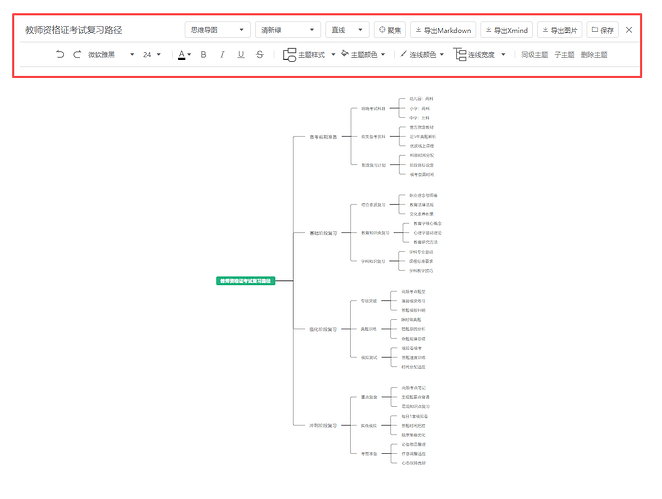Image resolution: width=662 pixels, height=499 pixels.
Task: Click the undo arrow icon
Action: click(60, 55)
